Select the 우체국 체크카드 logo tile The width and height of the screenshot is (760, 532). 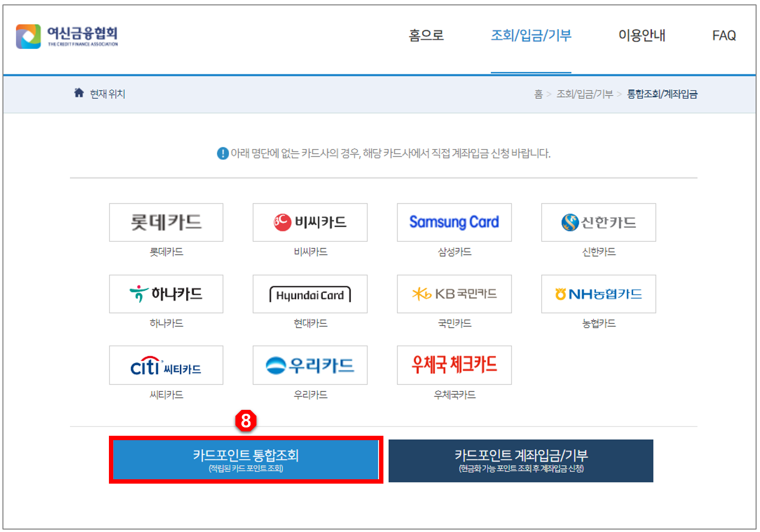tap(454, 365)
